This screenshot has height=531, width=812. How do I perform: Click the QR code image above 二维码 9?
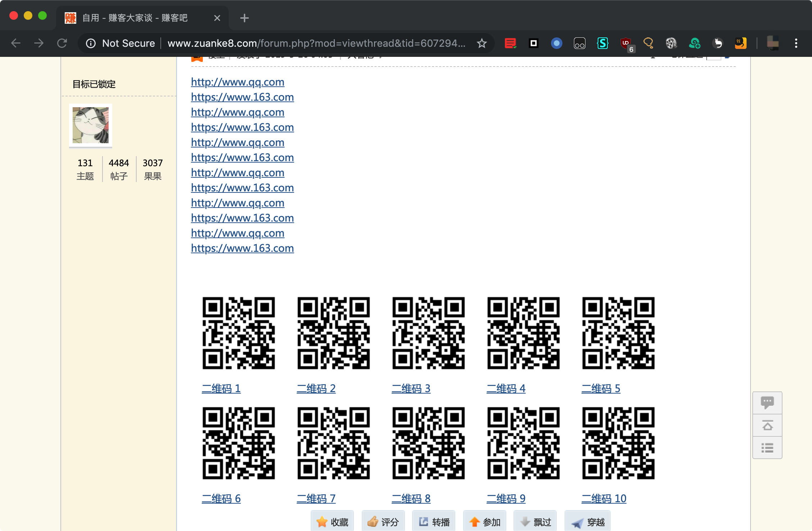click(x=524, y=443)
